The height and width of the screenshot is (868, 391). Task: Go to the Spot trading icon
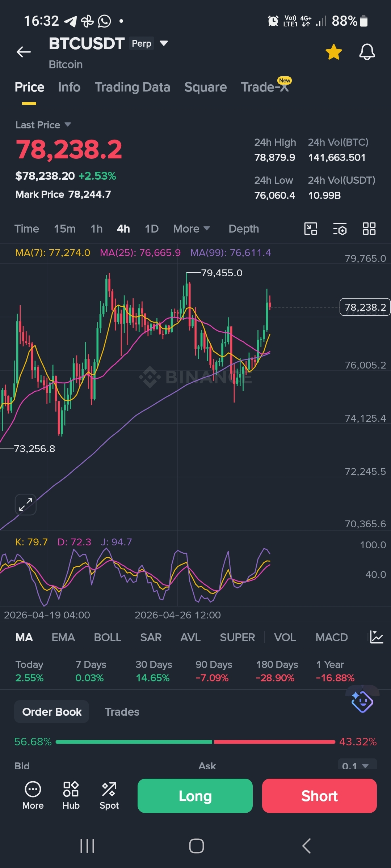109,796
